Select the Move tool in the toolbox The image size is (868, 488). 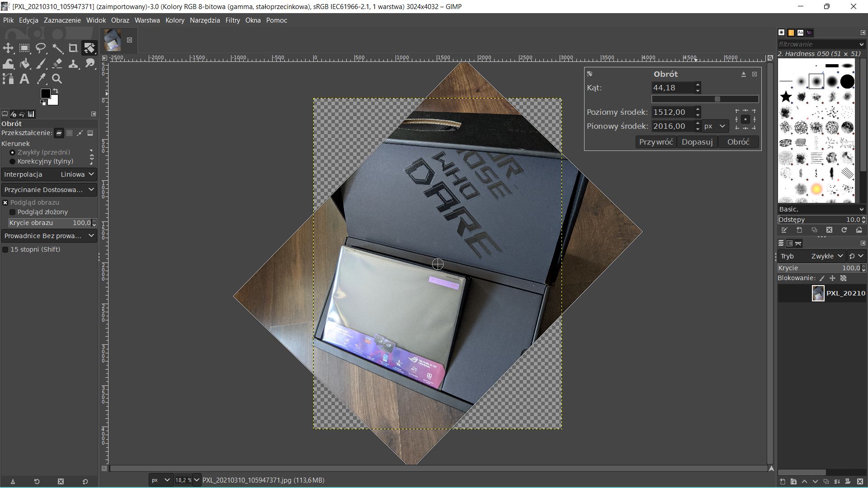coord(8,48)
